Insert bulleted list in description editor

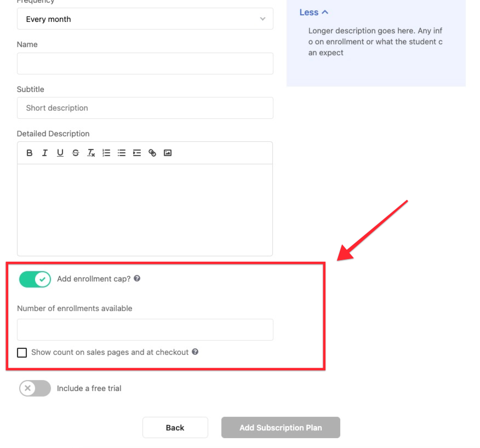point(122,153)
